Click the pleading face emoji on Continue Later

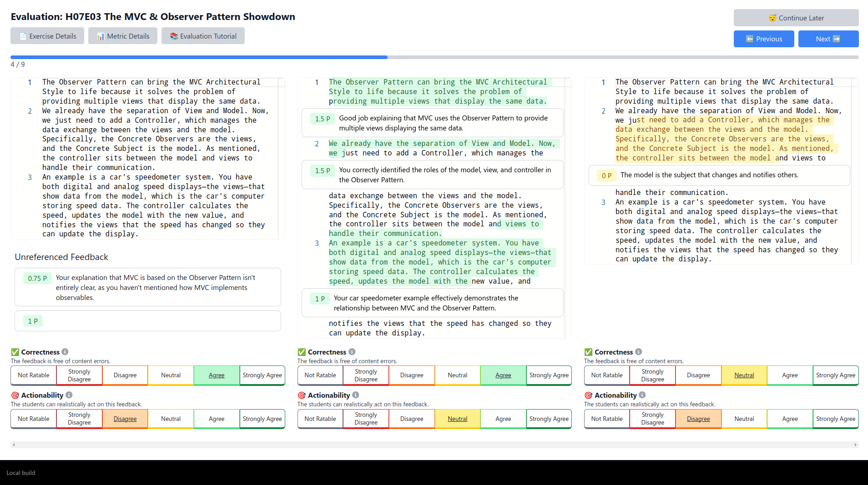pyautogui.click(x=772, y=18)
